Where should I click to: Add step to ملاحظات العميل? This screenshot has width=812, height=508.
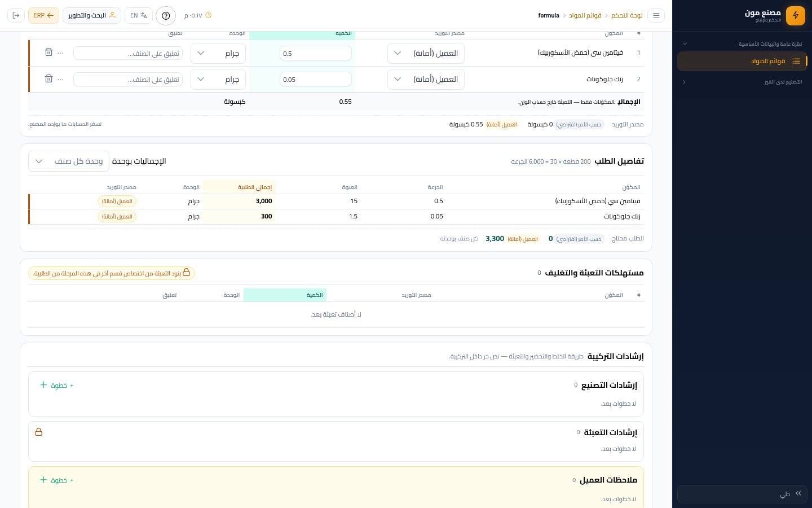click(x=57, y=480)
